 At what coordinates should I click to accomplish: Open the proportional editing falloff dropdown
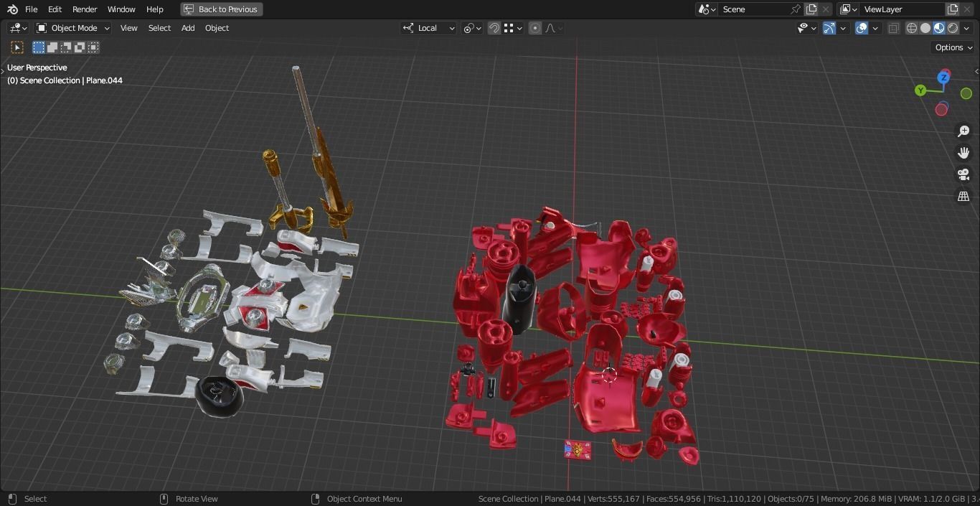point(554,28)
